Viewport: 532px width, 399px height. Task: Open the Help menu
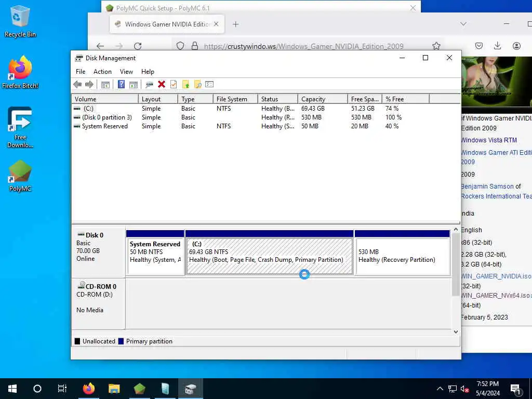coord(148,72)
